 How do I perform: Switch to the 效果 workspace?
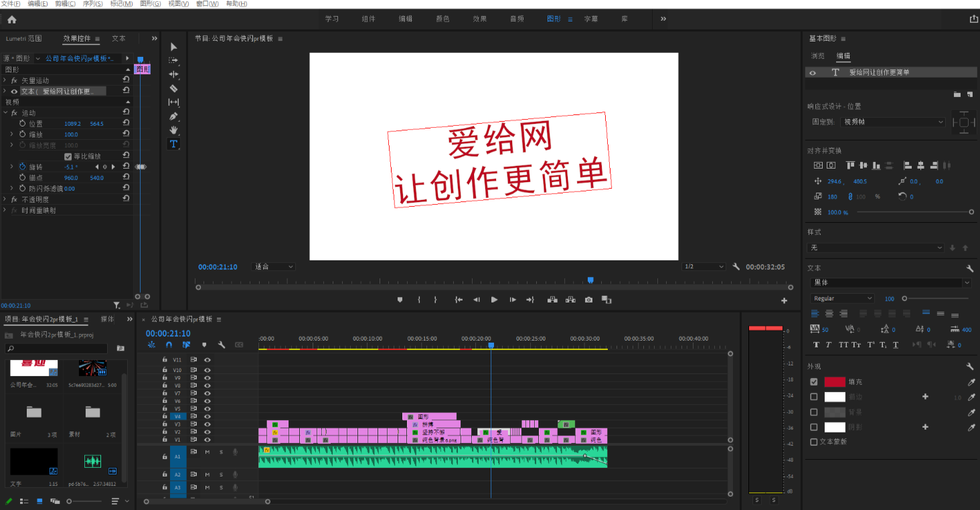pyautogui.click(x=479, y=19)
